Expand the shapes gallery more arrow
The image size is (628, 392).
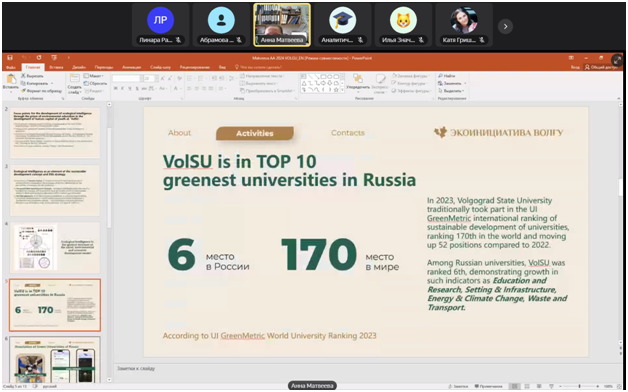click(x=342, y=90)
